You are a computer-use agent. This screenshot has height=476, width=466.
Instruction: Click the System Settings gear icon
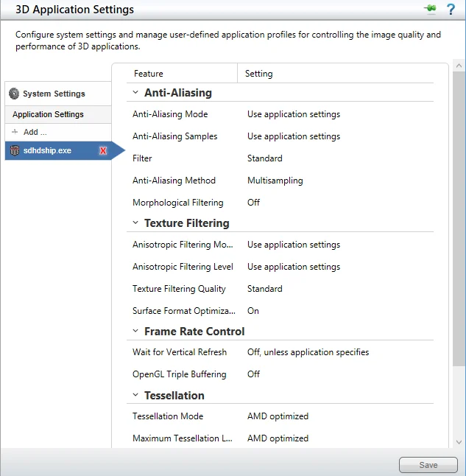coord(14,94)
